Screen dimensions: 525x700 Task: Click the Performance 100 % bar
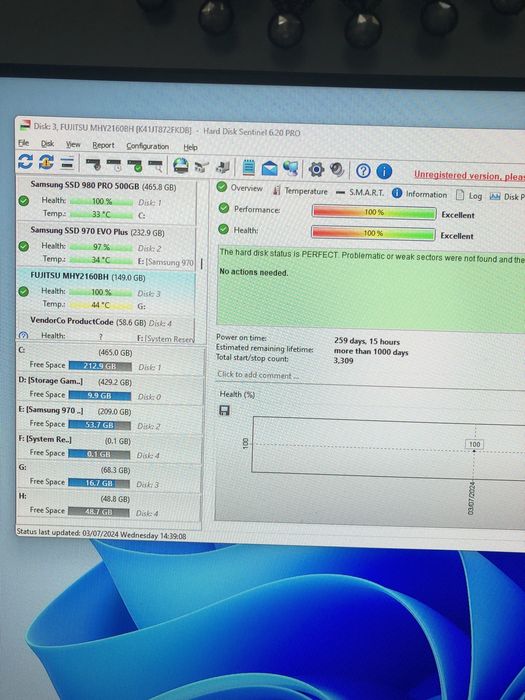click(374, 212)
